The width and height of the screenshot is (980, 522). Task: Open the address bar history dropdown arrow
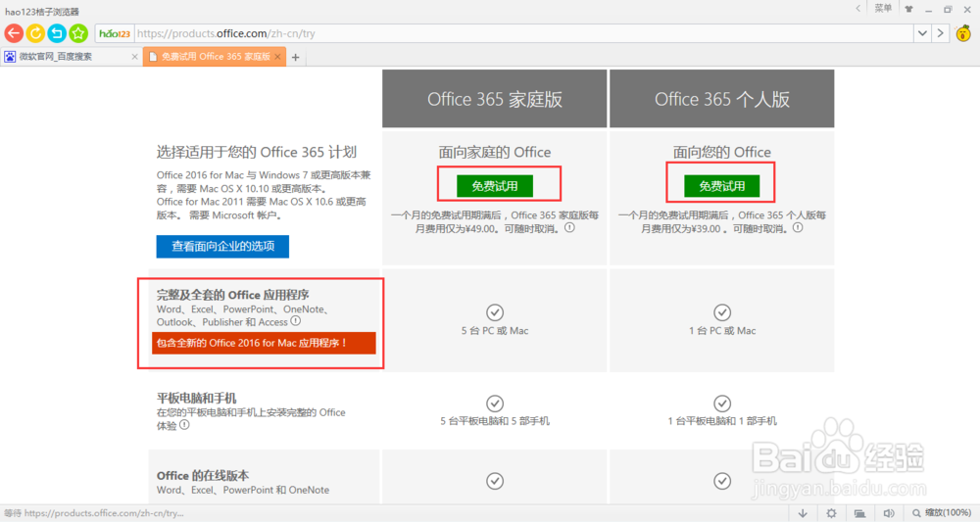922,33
